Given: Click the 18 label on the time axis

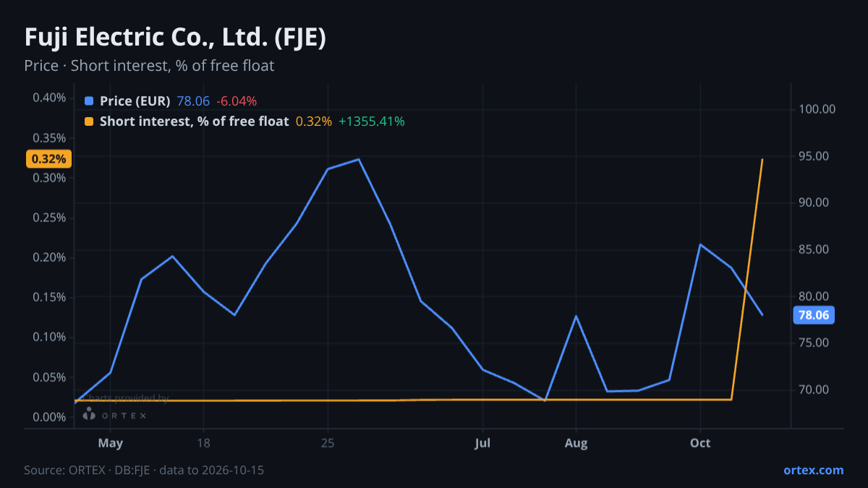Looking at the screenshot, I should [203, 442].
